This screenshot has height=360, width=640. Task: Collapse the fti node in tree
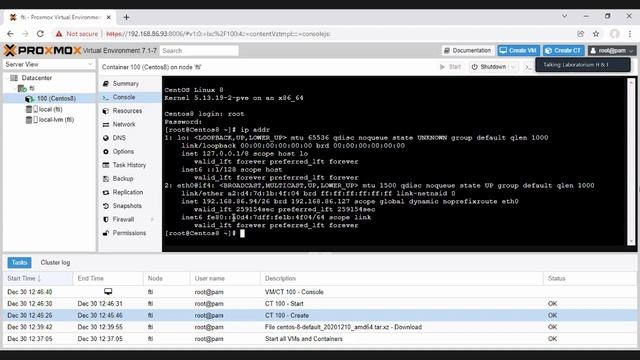click(15, 88)
